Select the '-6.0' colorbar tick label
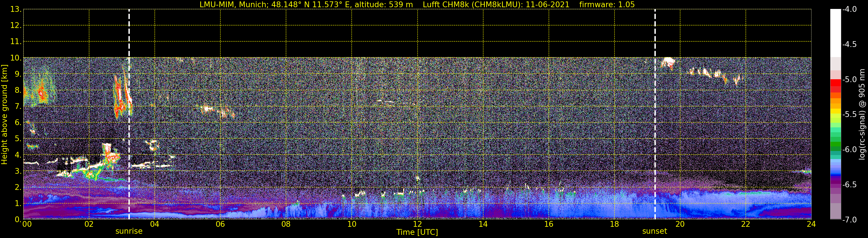This screenshot has width=868, height=238. 849,150
